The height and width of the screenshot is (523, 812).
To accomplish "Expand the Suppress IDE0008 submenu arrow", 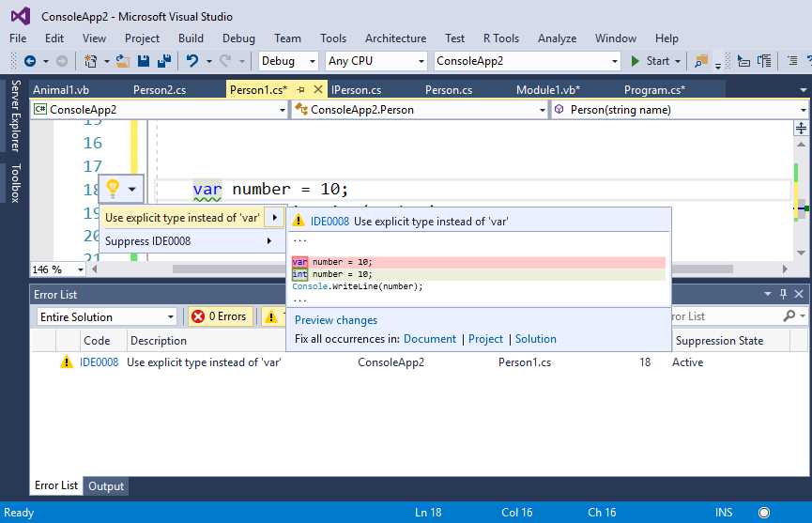I will 268,240.
